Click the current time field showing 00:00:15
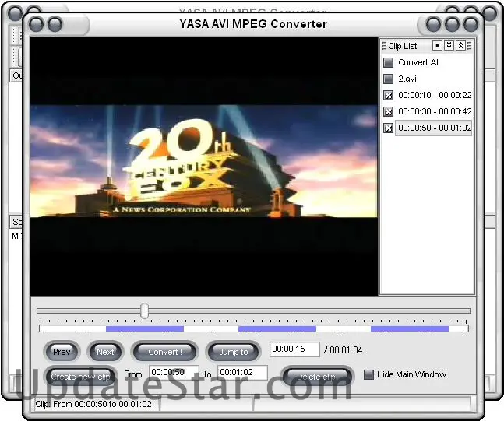 (x=294, y=349)
